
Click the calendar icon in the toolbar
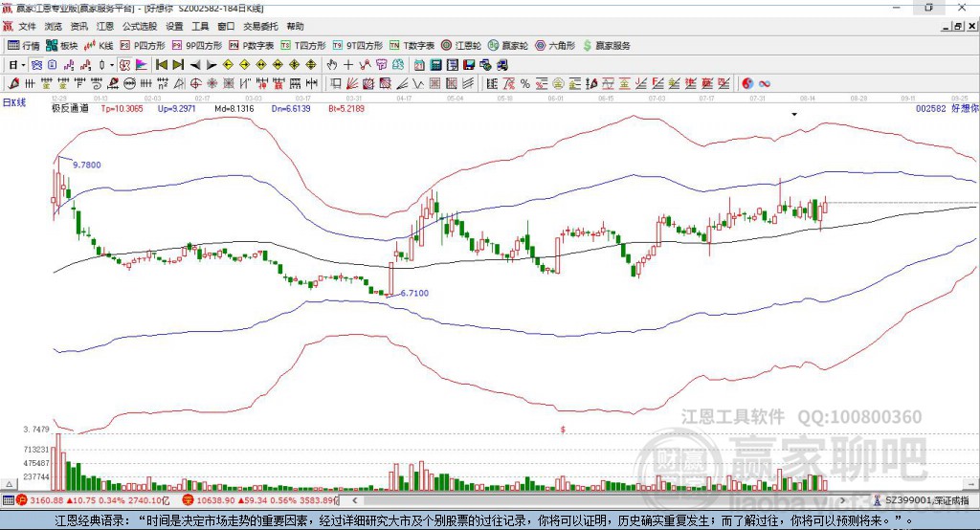pos(419,64)
